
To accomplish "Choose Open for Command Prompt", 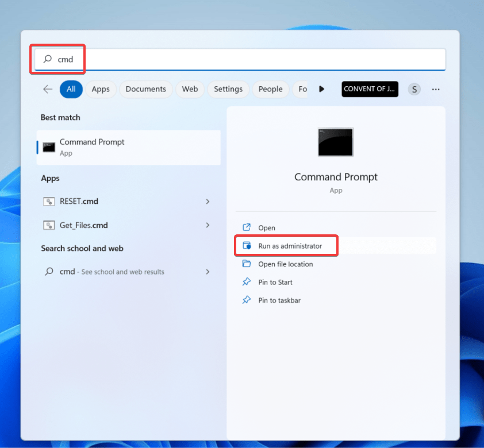I will click(x=336, y=228).
